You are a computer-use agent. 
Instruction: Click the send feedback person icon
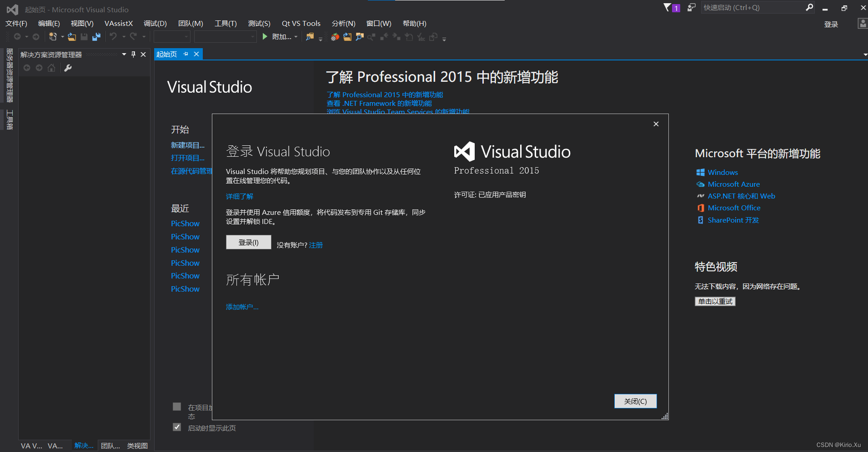coord(691,7)
